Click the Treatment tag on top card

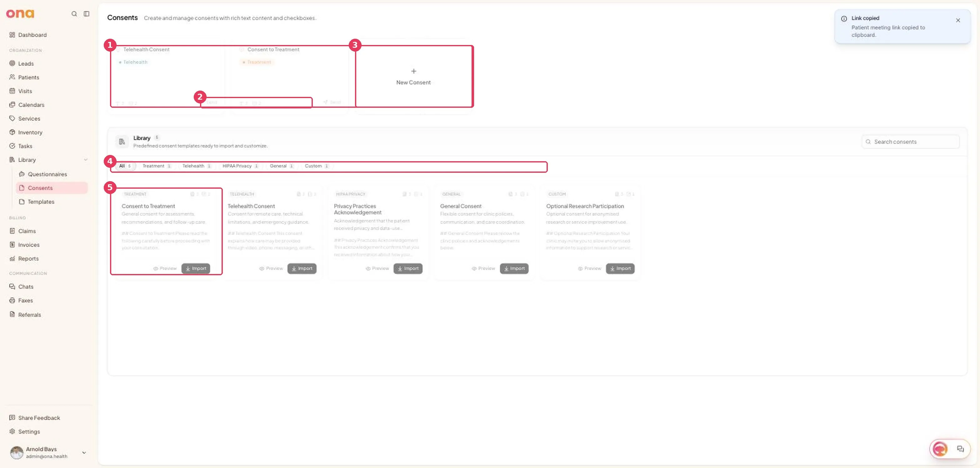(x=257, y=62)
